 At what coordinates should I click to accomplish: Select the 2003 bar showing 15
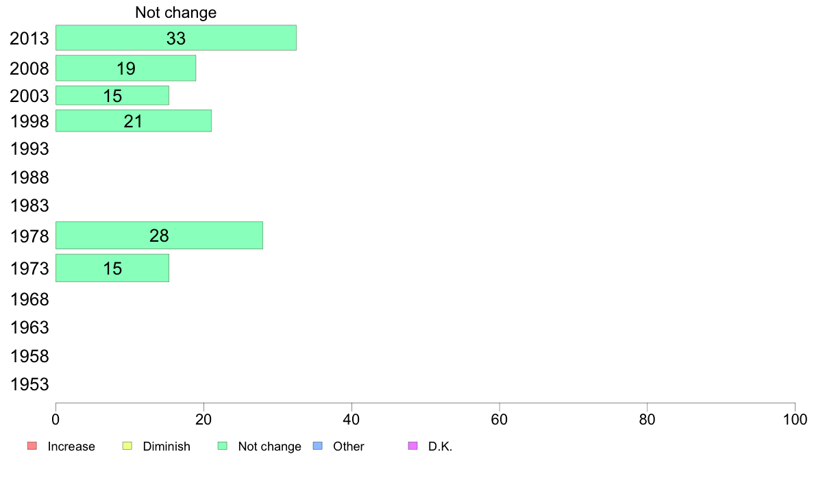pos(112,95)
